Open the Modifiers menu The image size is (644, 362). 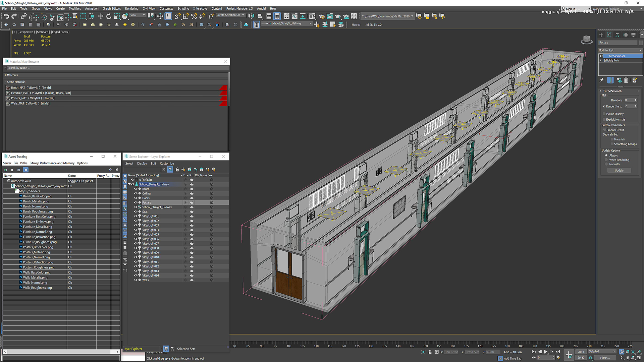point(75,9)
